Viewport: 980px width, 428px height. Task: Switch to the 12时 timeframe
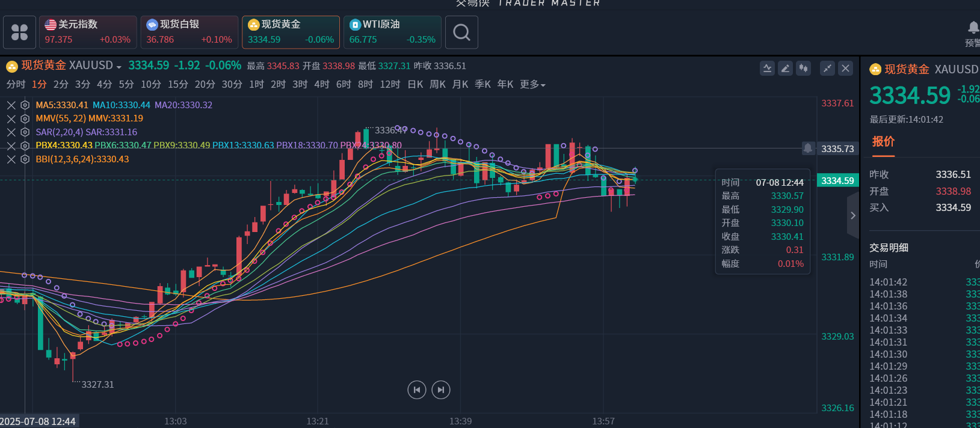(x=390, y=84)
